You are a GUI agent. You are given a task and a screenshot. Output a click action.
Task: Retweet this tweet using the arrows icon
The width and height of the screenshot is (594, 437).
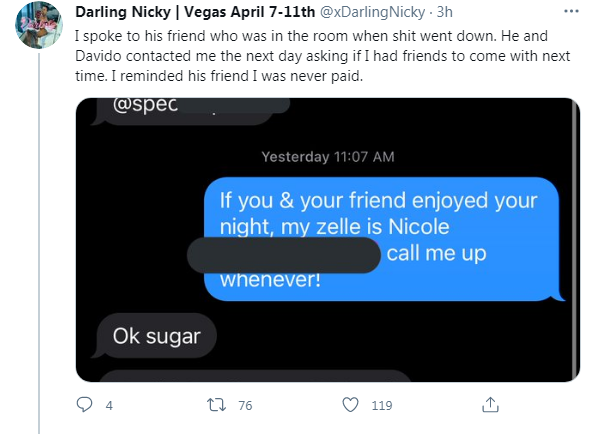point(216,405)
